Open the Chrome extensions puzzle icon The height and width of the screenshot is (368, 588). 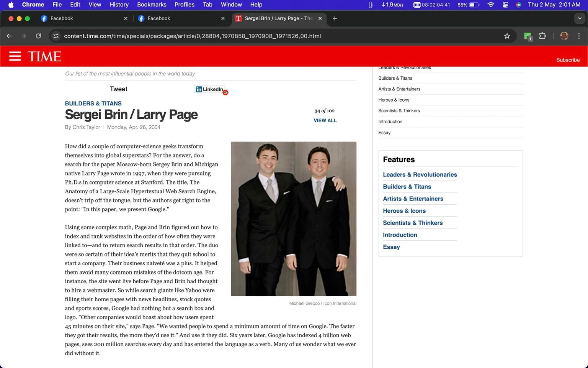tap(542, 36)
